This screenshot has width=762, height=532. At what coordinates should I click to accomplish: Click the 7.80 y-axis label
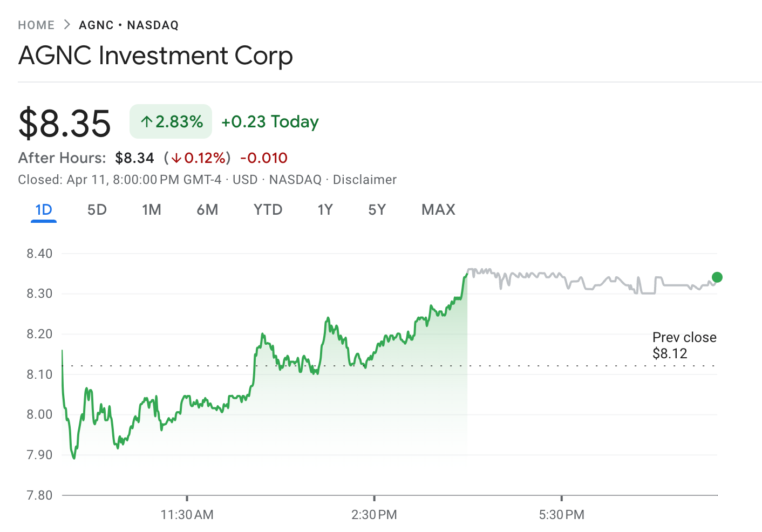[39, 495]
